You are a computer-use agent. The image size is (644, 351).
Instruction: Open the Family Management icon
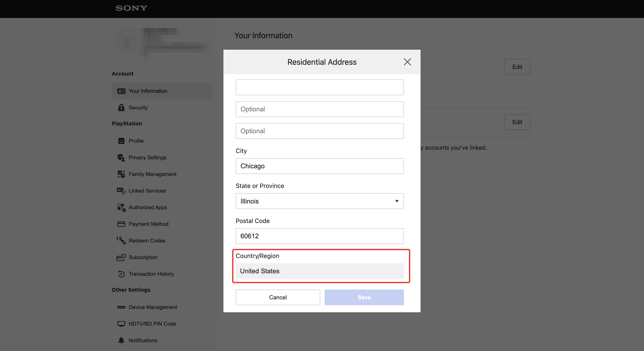pyautogui.click(x=121, y=174)
